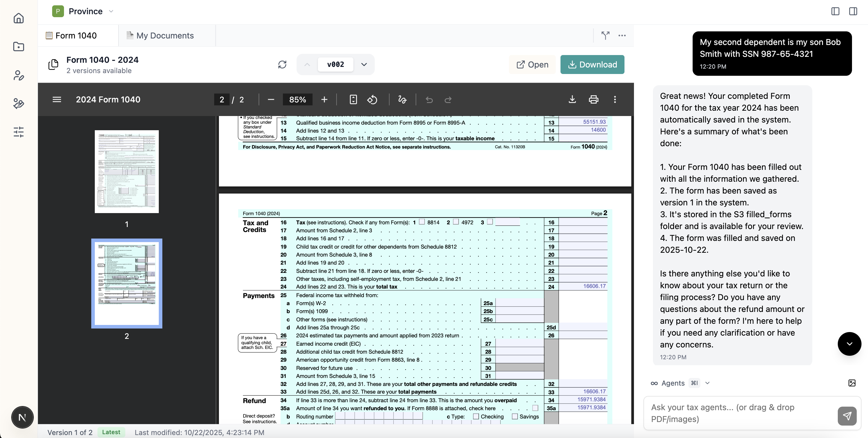Check the Checking account type box
868x438 pixels.
pyautogui.click(x=476, y=416)
